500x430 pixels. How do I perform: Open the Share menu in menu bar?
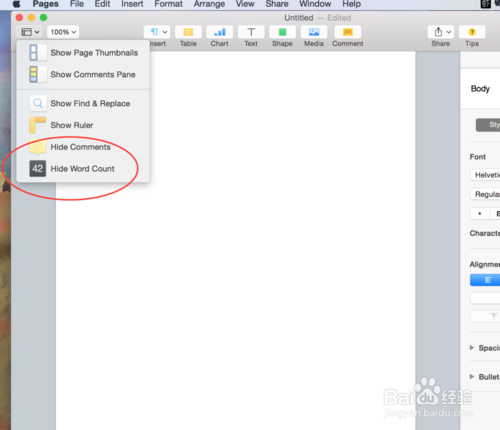coord(277,4)
